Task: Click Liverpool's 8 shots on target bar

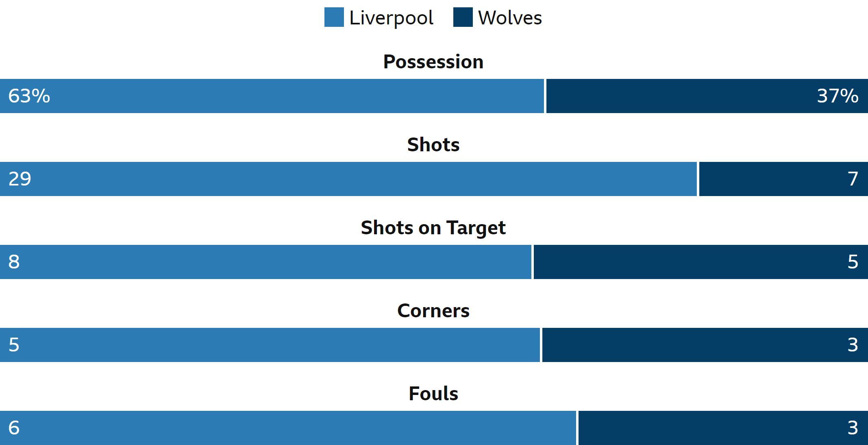Action: 265,262
